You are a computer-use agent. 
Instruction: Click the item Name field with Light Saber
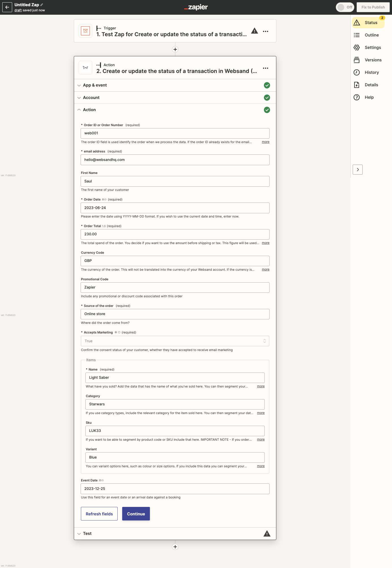[175, 378]
